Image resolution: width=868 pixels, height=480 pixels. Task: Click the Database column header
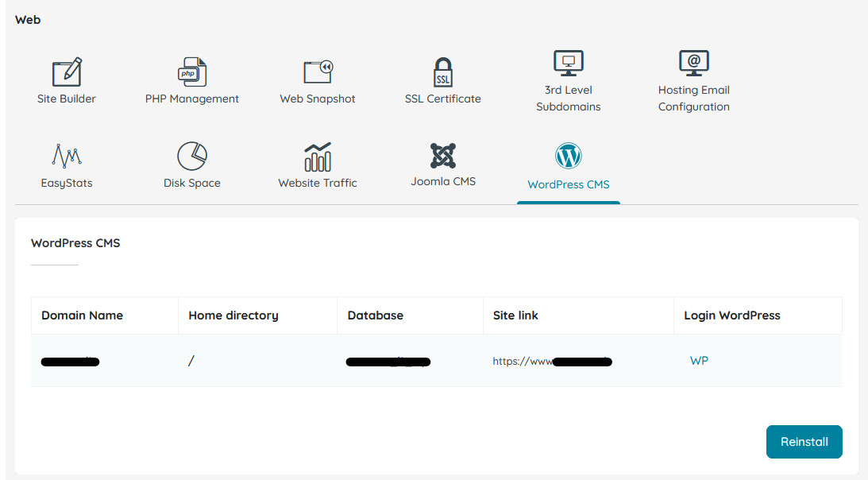(375, 315)
